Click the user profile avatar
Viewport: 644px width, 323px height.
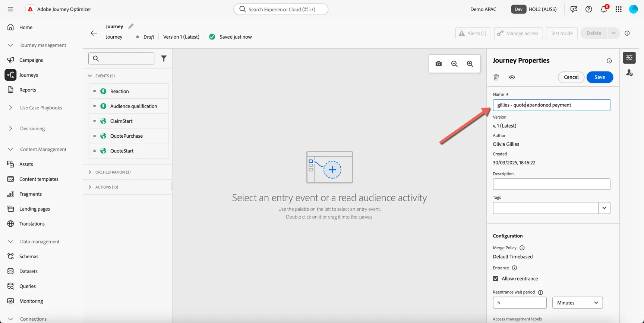(x=634, y=9)
